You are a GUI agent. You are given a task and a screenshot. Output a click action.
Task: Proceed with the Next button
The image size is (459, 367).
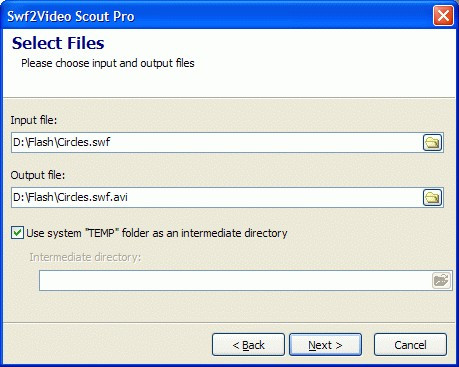click(325, 345)
